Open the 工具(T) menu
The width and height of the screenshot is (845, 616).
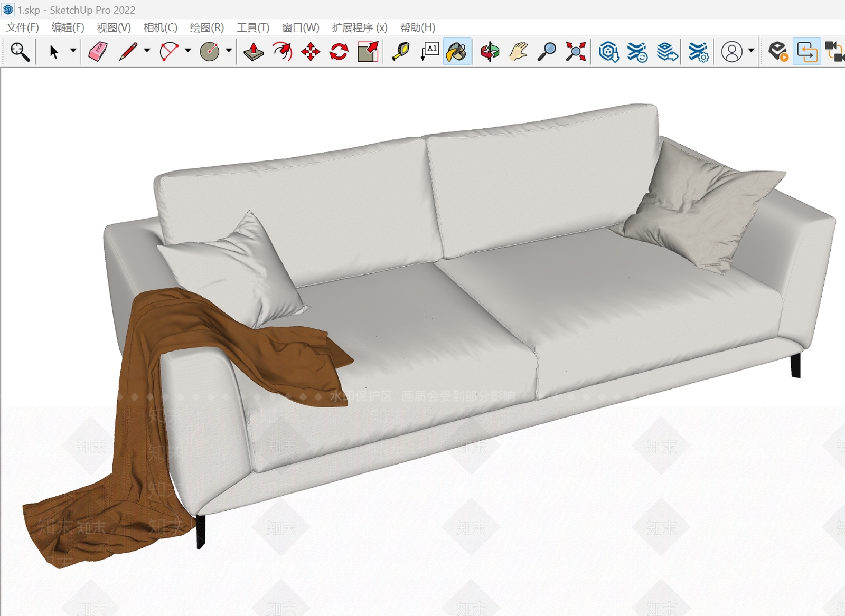(x=253, y=27)
